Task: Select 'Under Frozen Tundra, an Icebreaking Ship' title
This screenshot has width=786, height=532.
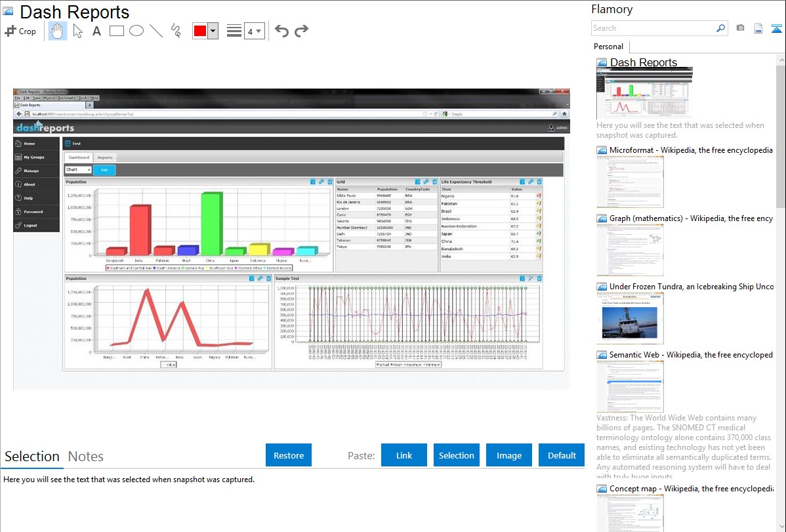Action: pos(692,287)
